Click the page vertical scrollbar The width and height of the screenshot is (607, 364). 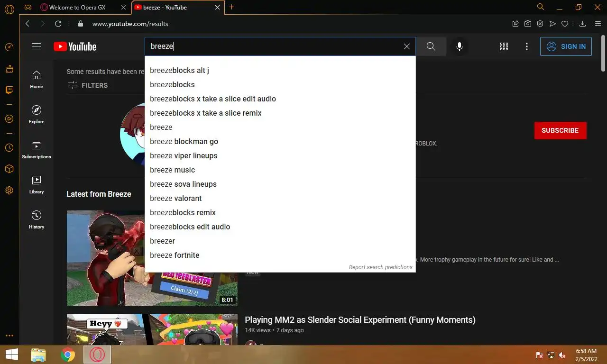(603, 55)
